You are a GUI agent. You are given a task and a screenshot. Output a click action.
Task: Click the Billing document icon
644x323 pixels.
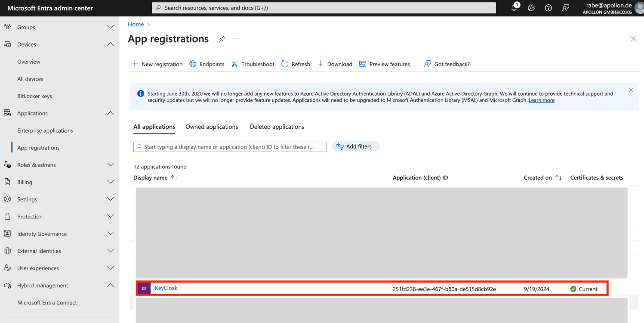[7, 182]
